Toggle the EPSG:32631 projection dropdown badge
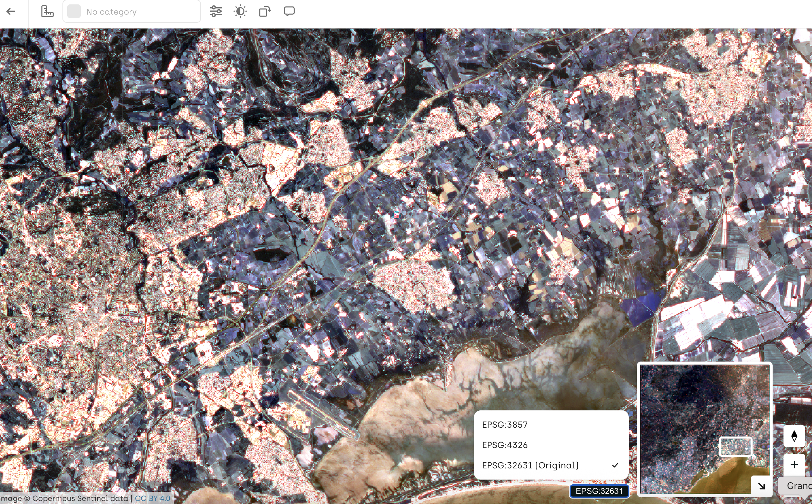 [599, 491]
